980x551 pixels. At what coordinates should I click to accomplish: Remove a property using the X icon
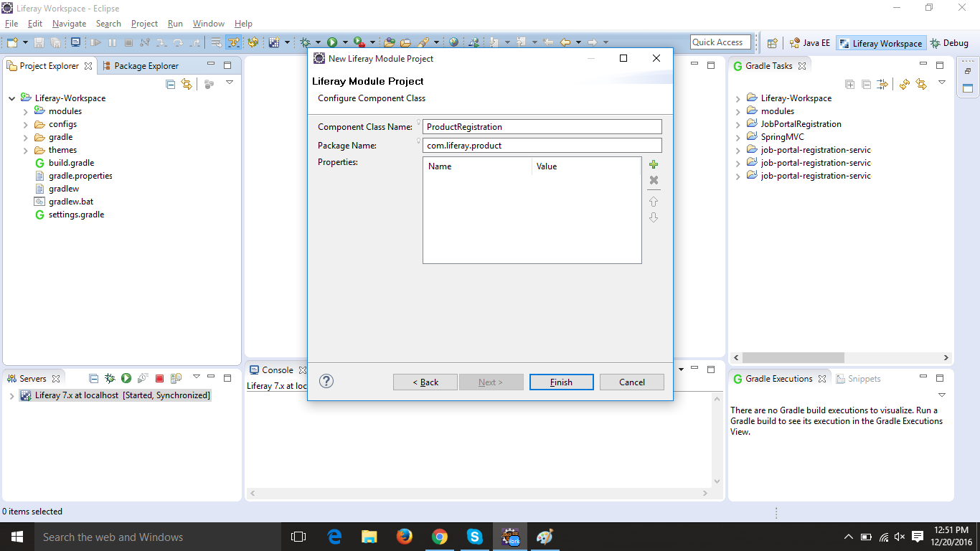tap(654, 180)
